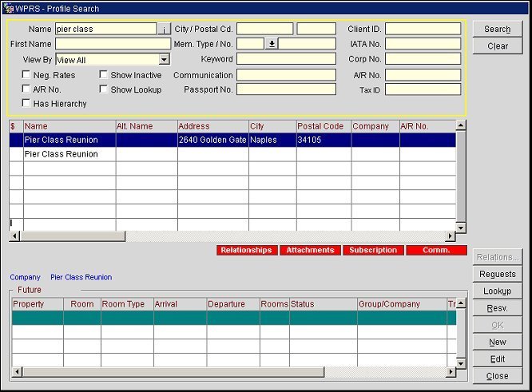
Task: Click the Postal Code column header
Action: tap(323, 126)
